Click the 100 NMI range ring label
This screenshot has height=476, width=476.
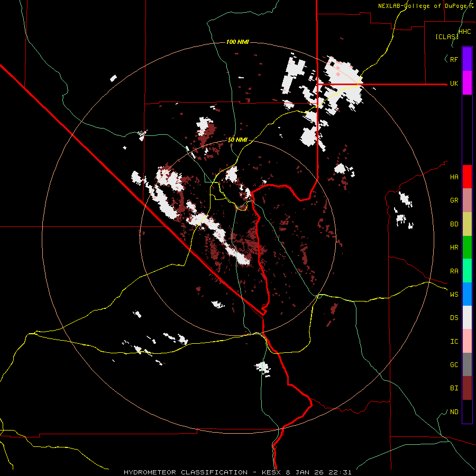pos(237,42)
